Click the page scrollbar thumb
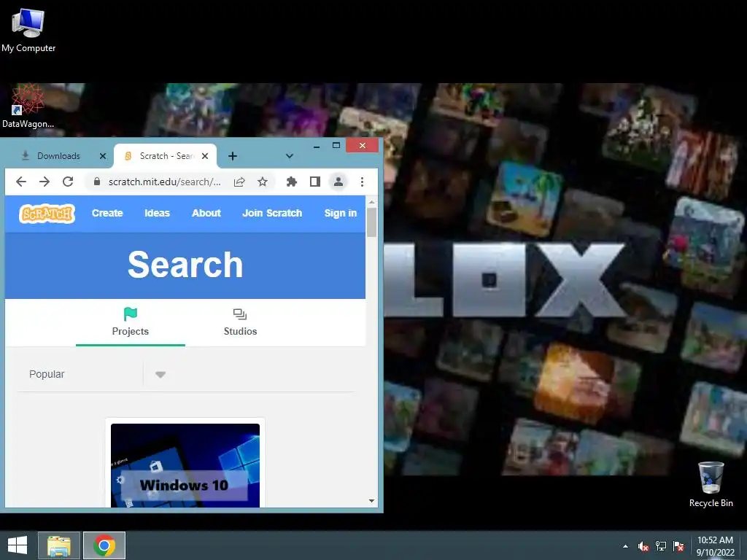This screenshot has width=747, height=560. click(371, 222)
